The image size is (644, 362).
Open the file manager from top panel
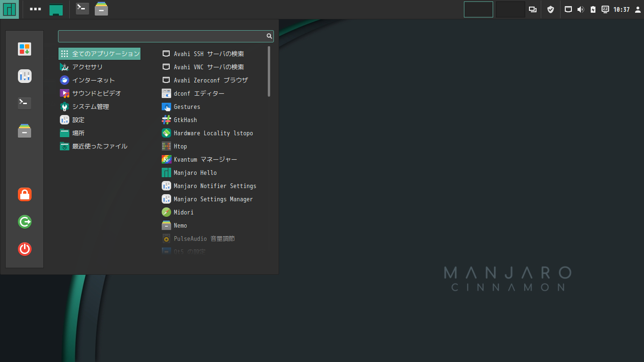[101, 9]
